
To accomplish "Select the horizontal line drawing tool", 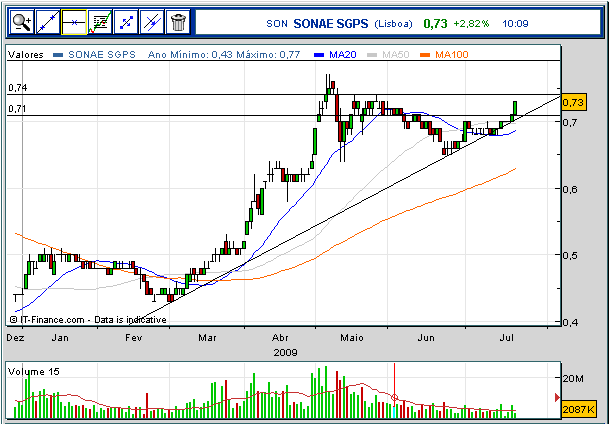I will coord(74,22).
